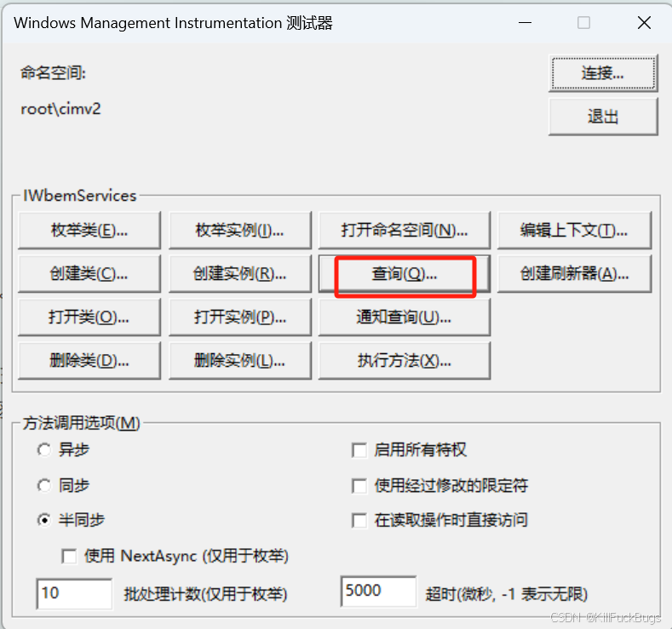
Task: Click the 连接... connect button
Action: tap(603, 73)
